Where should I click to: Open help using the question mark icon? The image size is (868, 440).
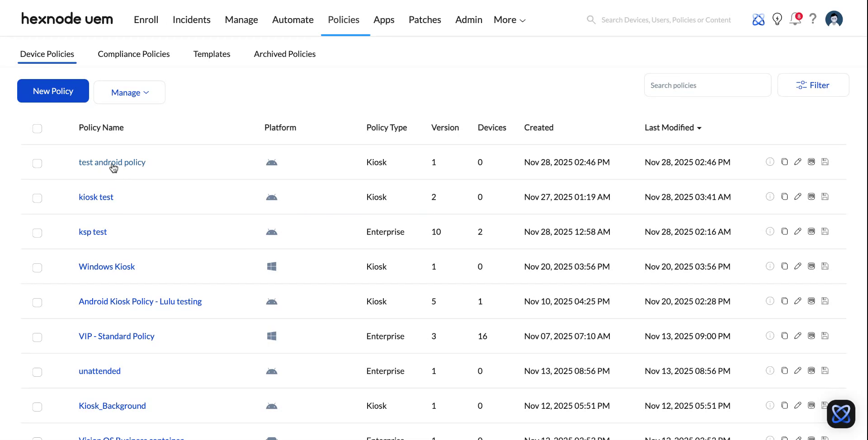point(813,19)
